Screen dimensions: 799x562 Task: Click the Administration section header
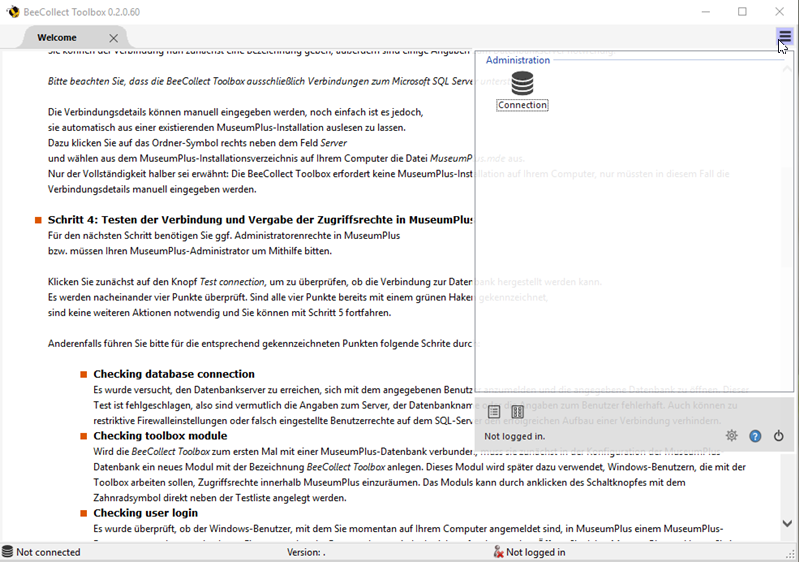518,60
